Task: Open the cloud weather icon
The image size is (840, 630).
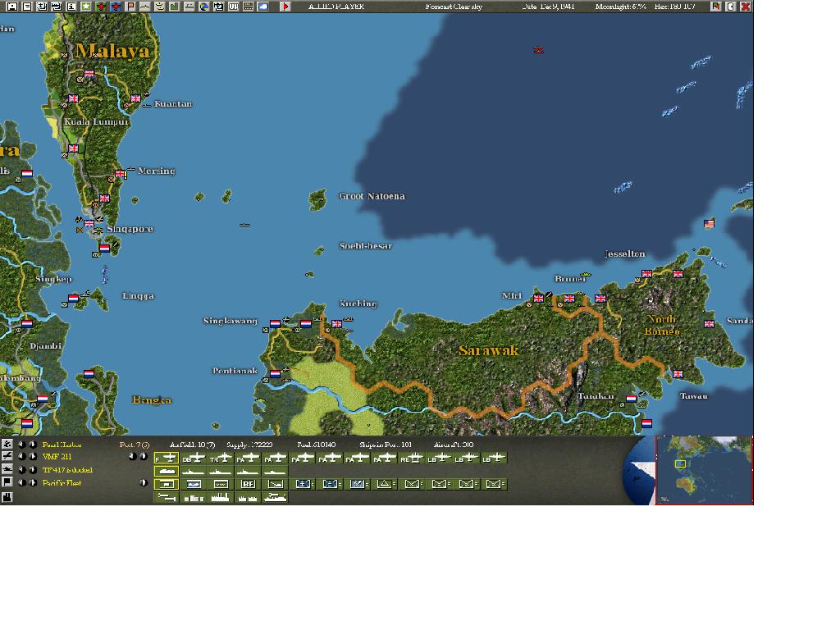Action: point(263,7)
